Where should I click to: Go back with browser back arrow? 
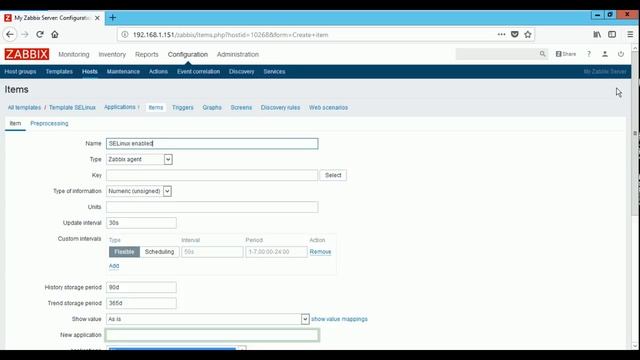(x=10, y=35)
